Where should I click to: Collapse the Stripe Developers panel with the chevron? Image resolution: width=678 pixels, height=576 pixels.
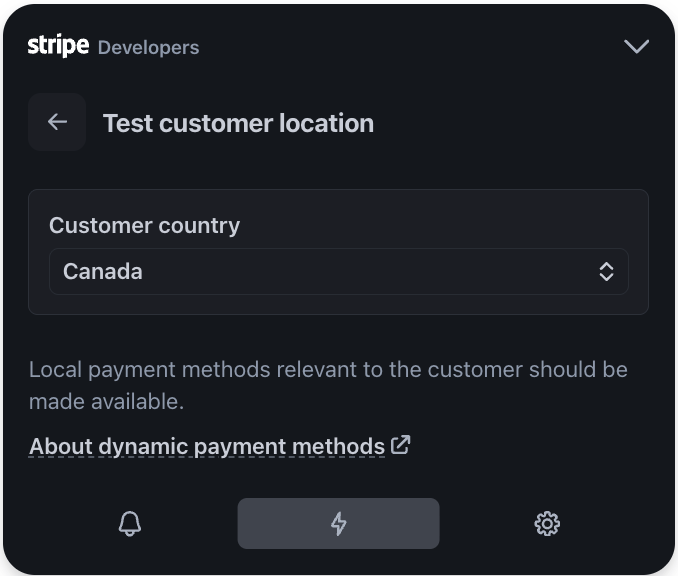[x=636, y=46]
